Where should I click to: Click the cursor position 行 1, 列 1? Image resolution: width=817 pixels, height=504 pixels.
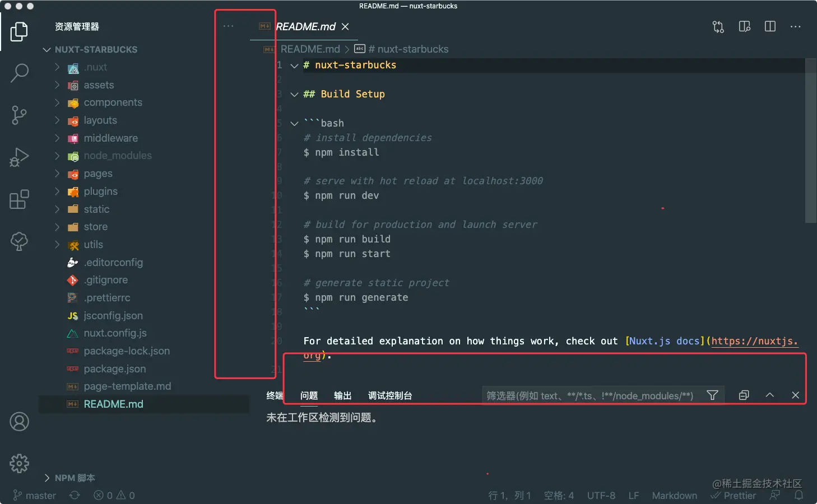(x=509, y=496)
